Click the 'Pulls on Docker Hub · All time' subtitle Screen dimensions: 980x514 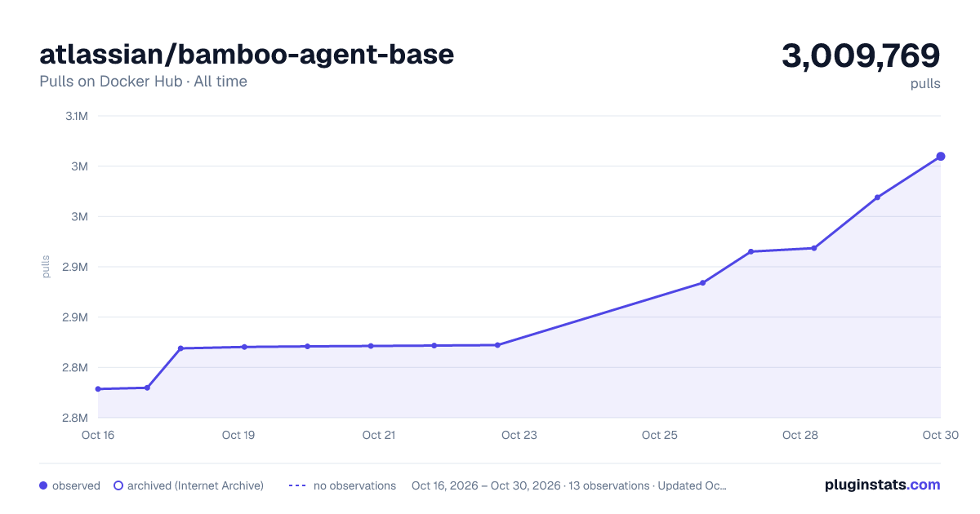tap(143, 82)
